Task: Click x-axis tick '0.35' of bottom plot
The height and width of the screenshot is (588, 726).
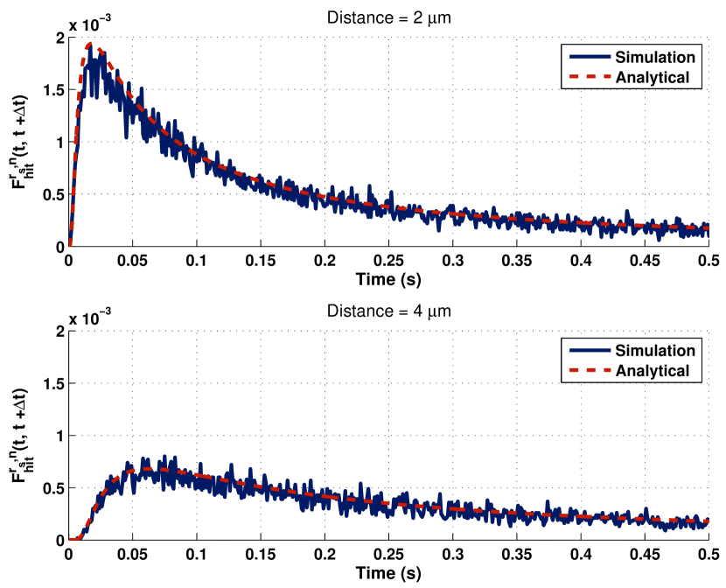Action: click(517, 554)
